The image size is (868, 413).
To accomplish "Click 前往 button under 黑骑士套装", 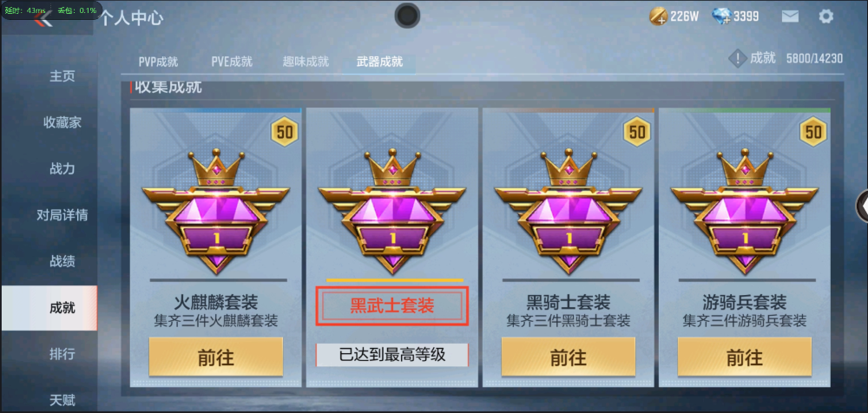I will 569,357.
